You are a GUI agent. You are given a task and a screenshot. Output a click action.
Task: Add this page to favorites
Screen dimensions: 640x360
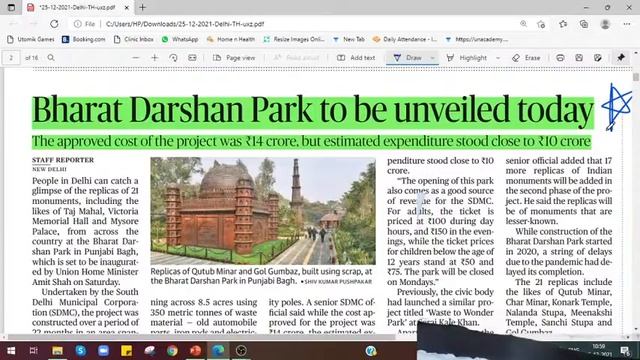(x=542, y=24)
